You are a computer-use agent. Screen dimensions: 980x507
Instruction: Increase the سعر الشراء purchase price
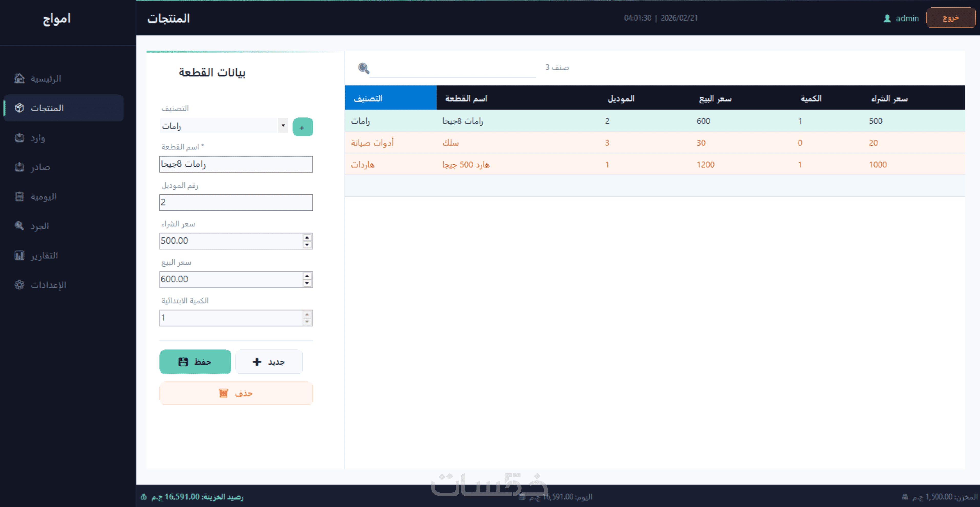point(307,237)
